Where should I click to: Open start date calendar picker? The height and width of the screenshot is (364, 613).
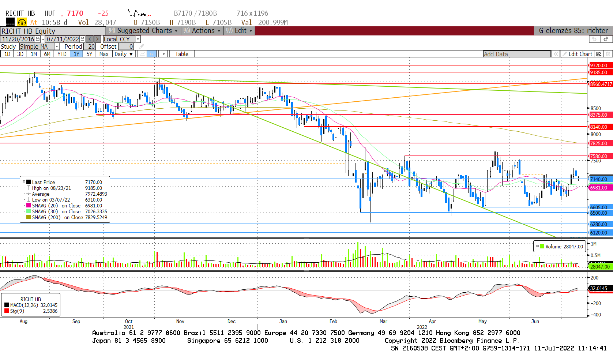click(38, 39)
